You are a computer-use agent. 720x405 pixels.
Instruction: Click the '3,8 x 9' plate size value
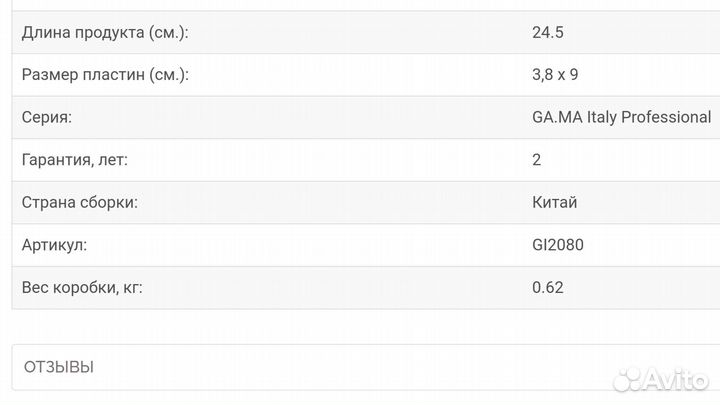(557, 75)
